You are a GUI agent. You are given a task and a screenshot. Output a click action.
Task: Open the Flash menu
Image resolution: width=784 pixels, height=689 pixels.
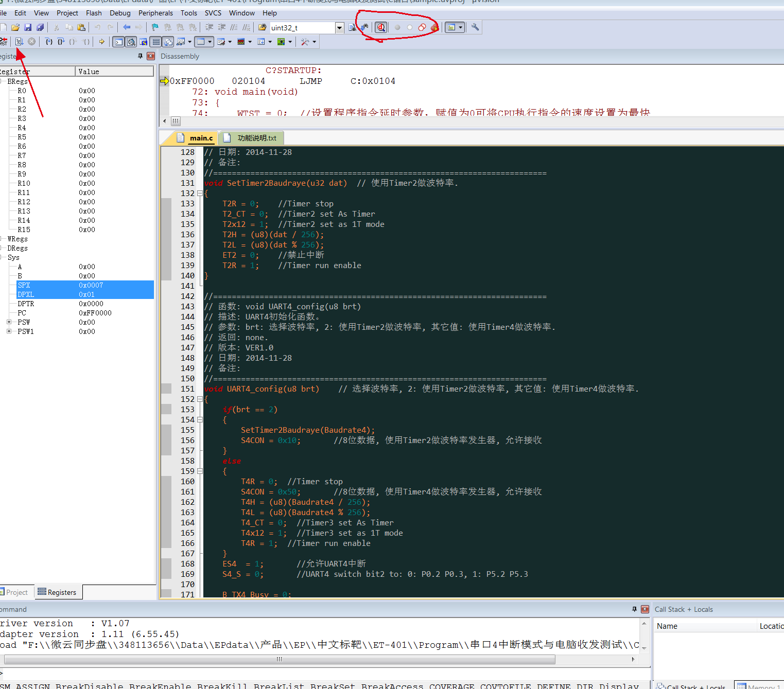tap(94, 13)
